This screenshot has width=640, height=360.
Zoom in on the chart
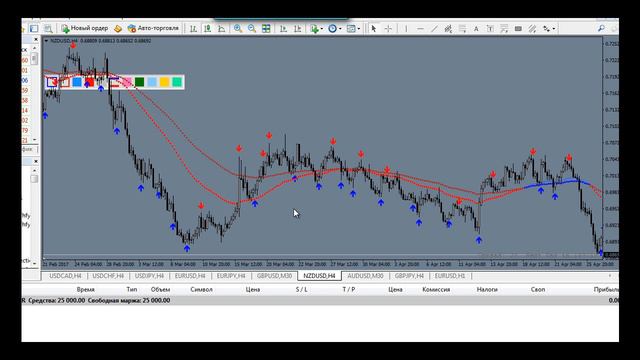pyautogui.click(x=238, y=29)
